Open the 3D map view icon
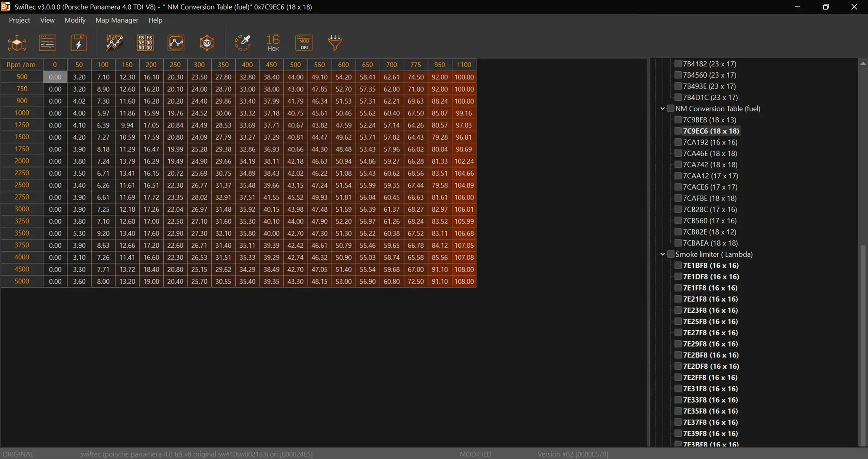 (207, 43)
